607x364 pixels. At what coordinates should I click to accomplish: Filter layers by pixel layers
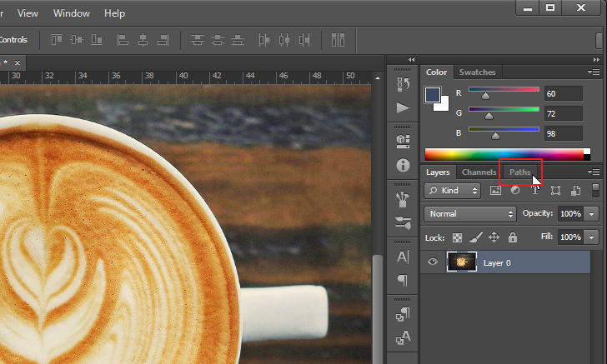(x=495, y=190)
